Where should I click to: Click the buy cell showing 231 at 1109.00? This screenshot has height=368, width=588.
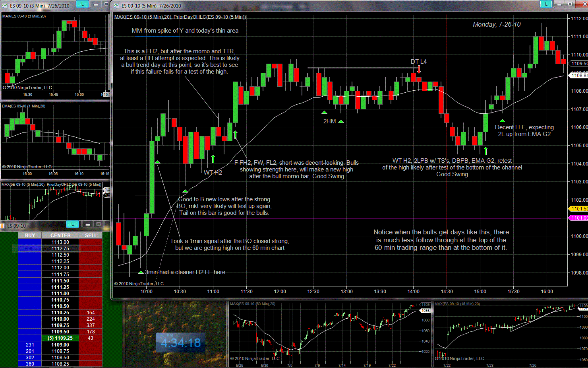[30, 345]
